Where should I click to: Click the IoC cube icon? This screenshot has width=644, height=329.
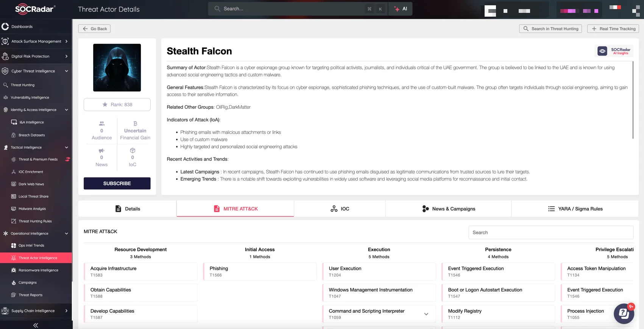(133, 151)
